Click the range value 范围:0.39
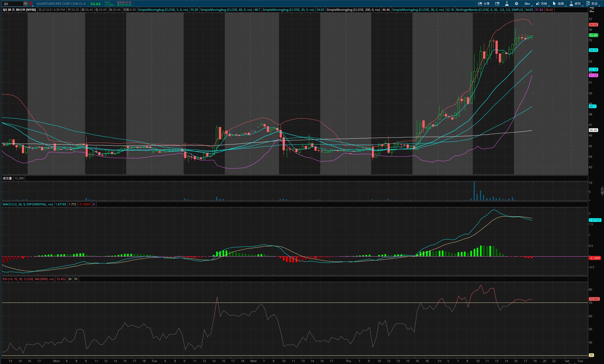 129,10
